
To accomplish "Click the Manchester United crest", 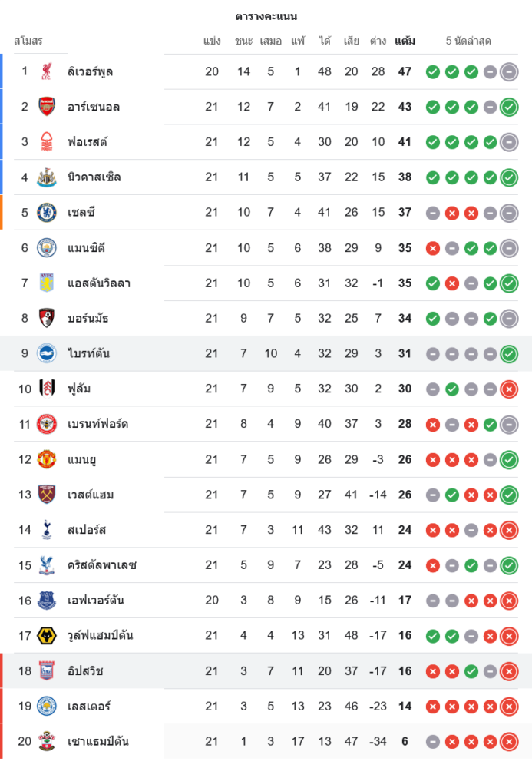I will [47, 459].
